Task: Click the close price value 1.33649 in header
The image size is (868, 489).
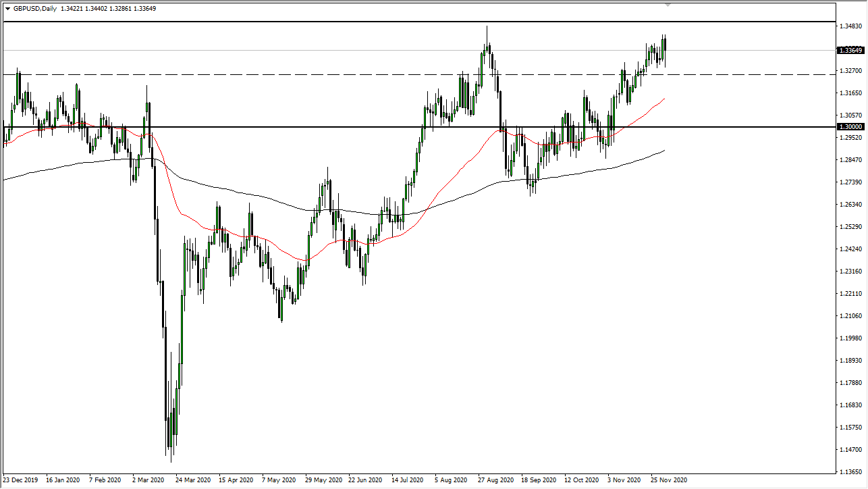Action: click(144, 8)
